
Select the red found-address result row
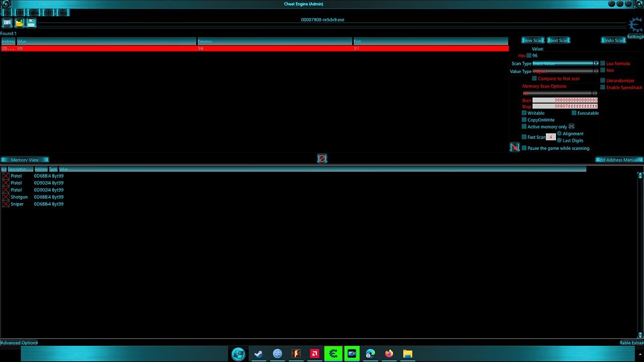tap(255, 49)
